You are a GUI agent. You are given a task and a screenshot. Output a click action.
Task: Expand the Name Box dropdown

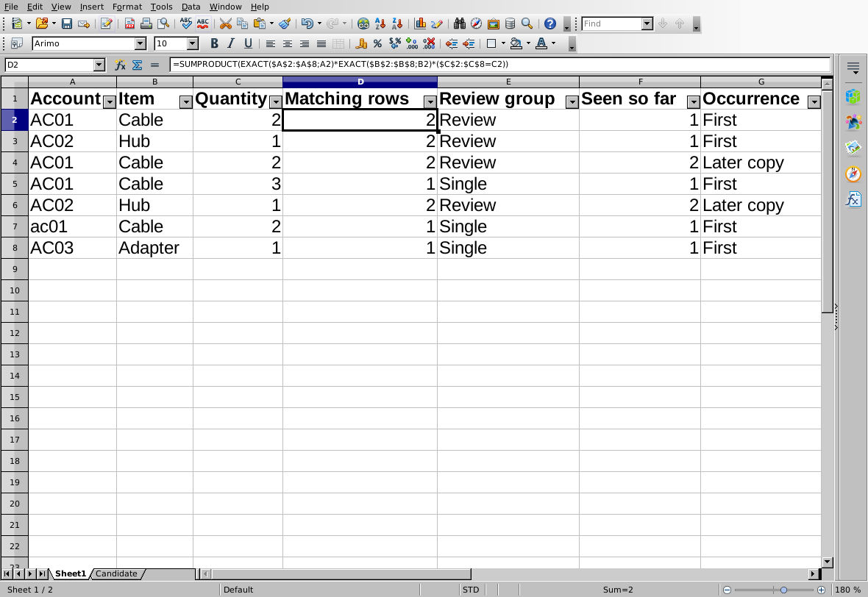click(99, 65)
